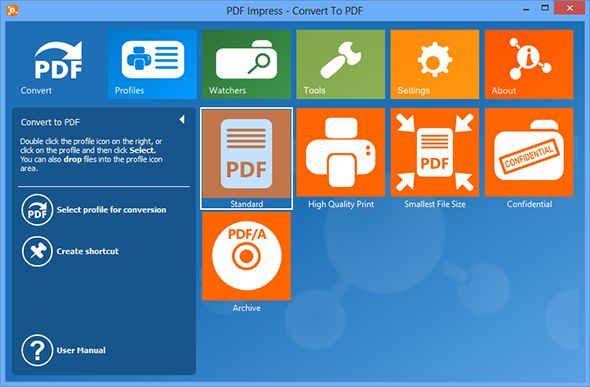This screenshot has width=590, height=387.
Task: Open the Settings gear tile
Action: pos(435,64)
